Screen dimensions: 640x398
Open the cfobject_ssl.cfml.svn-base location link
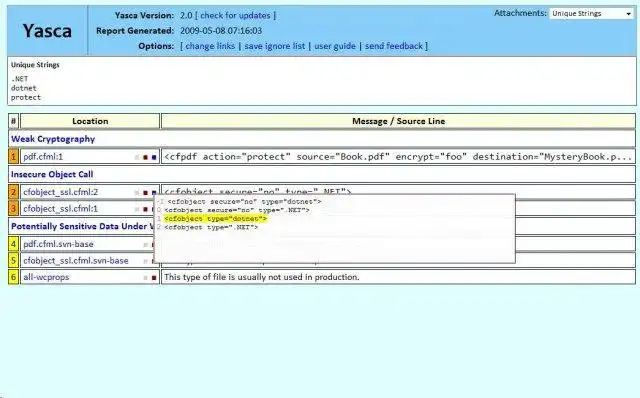[x=76, y=260]
